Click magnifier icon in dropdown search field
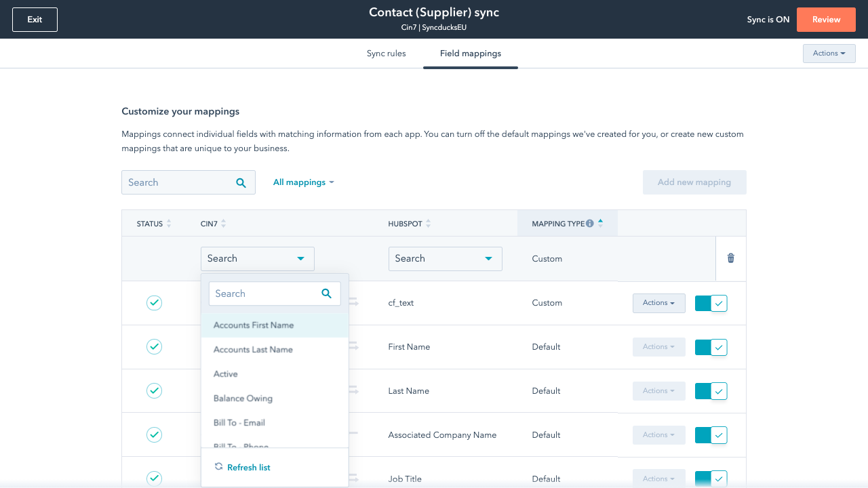868x488 pixels. (x=326, y=293)
